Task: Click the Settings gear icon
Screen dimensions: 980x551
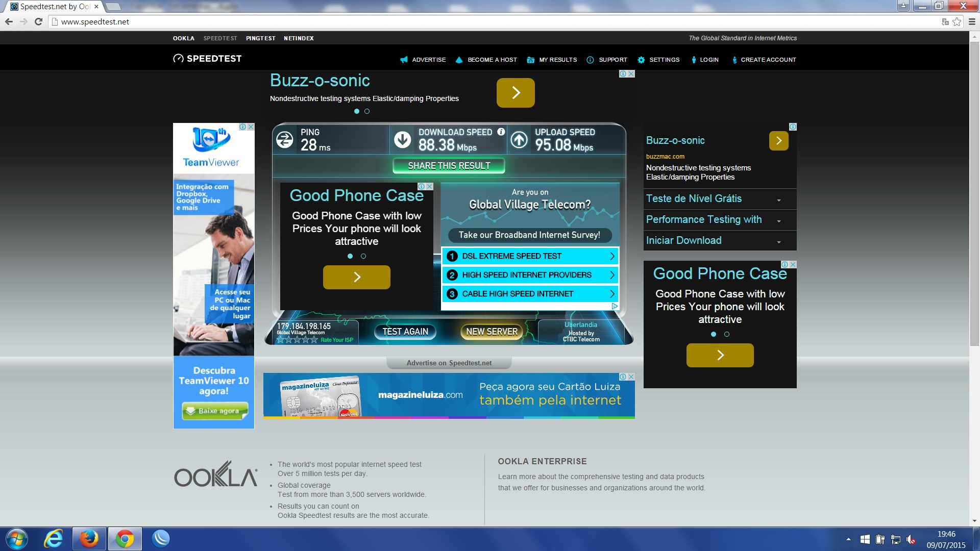Action: pos(641,60)
